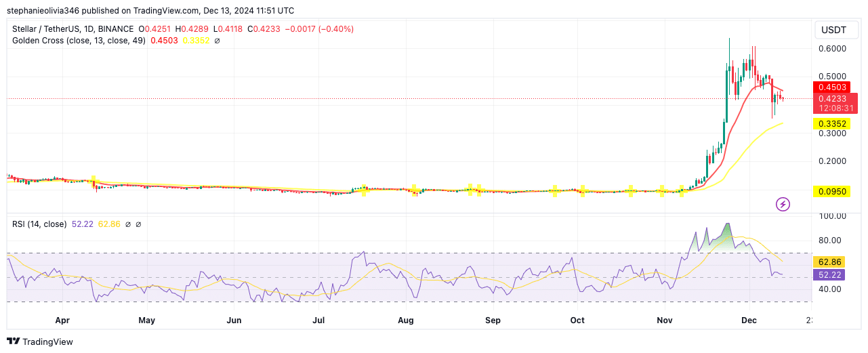Click the 100.00 RSI axis value

click(831, 216)
